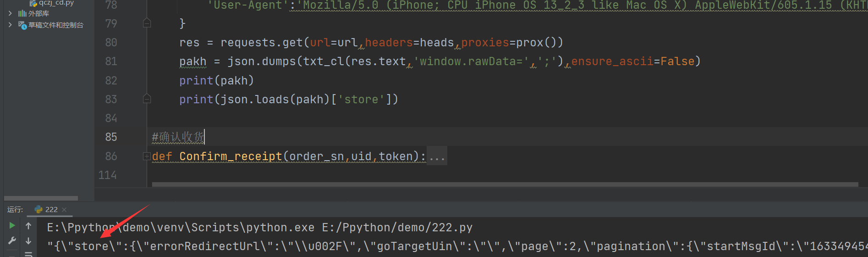
Task: Open run configuration settings via wrench icon
Action: click(x=12, y=240)
